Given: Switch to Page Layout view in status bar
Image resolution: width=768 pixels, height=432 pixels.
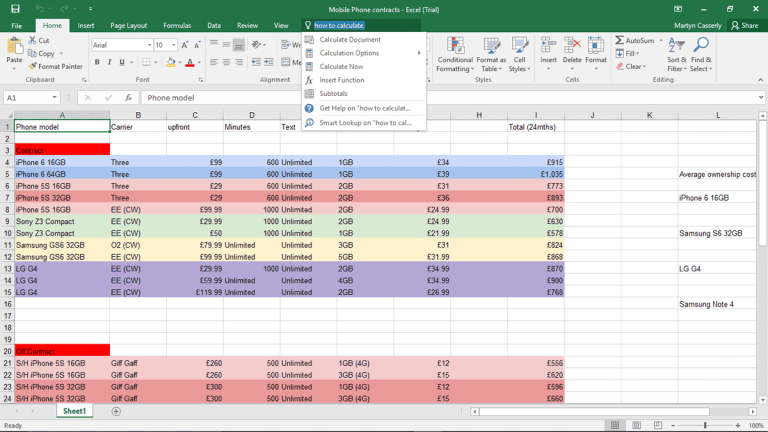Looking at the screenshot, I should pyautogui.click(x=636, y=425).
